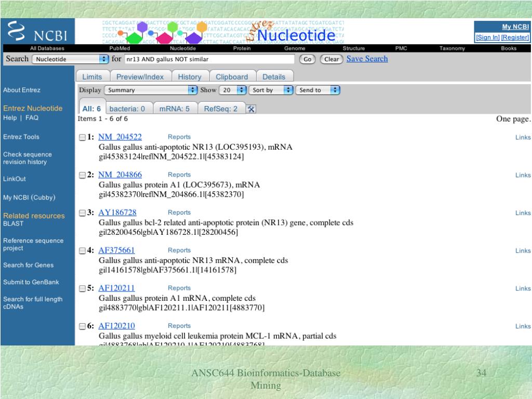Click Search for Genes in the sidebar
Viewport: 532px width, 399px height.
28,265
